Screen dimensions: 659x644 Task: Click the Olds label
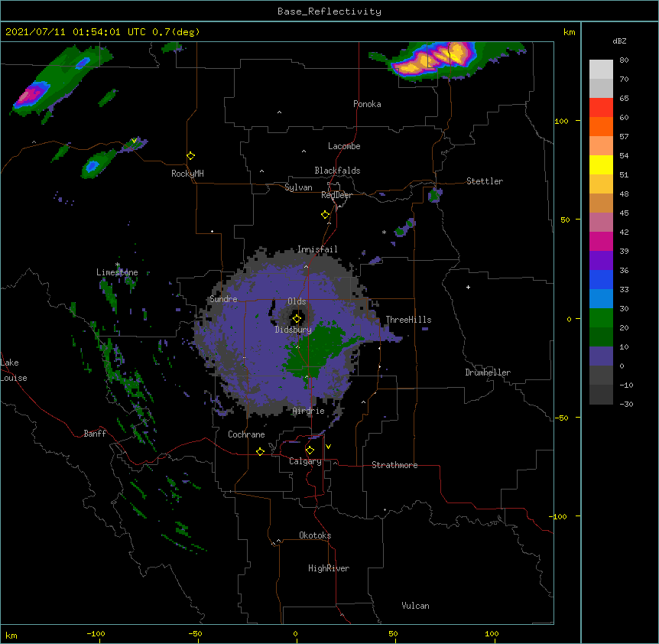[x=297, y=301]
